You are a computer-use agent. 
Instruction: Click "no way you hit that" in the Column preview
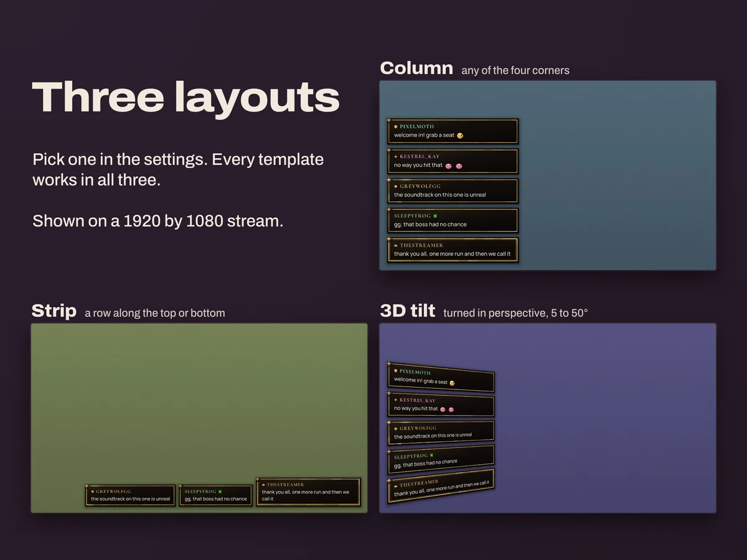(418, 166)
